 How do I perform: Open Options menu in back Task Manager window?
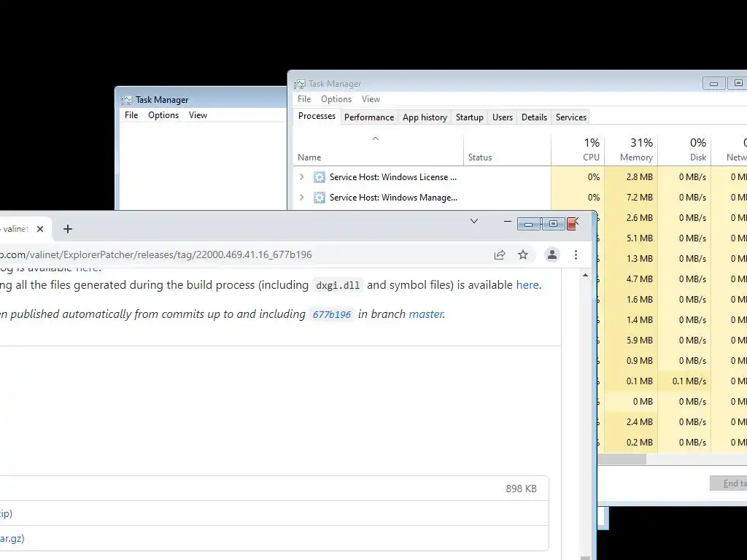pos(163,115)
